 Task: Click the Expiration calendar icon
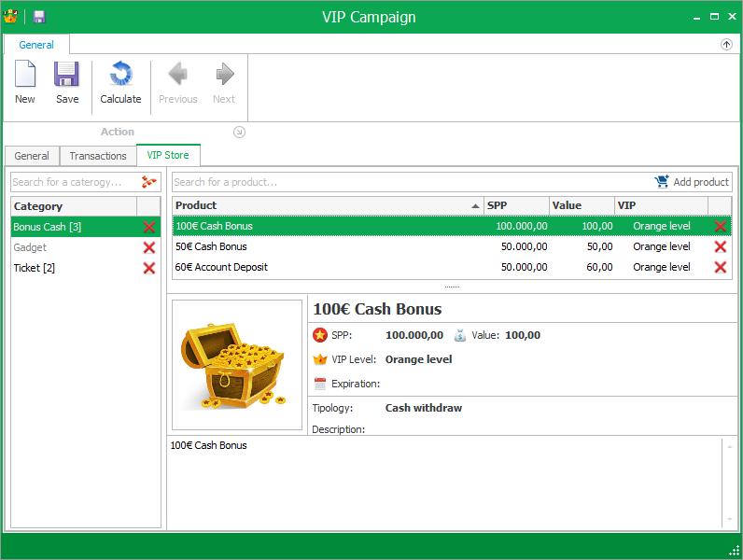pos(320,384)
